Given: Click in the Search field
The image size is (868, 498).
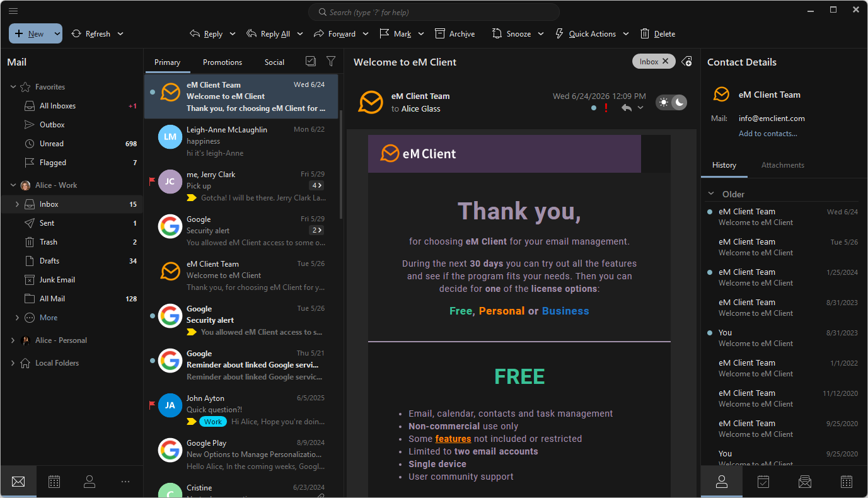Looking at the screenshot, I should pos(434,12).
